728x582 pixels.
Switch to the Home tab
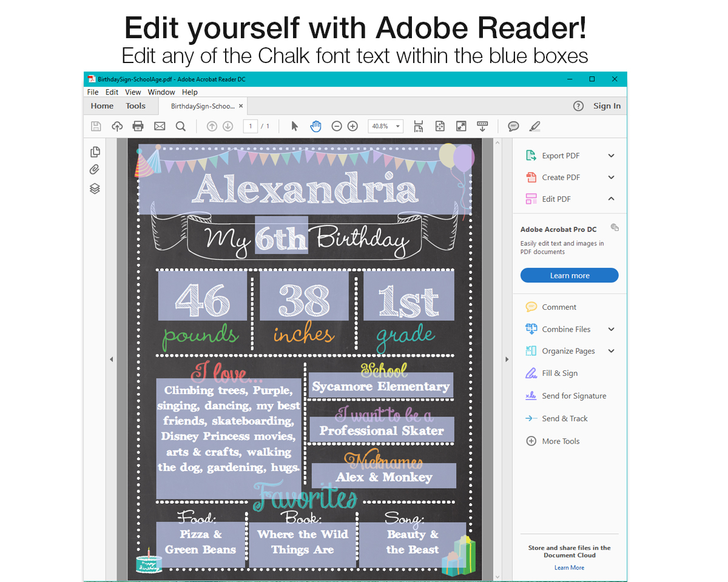(102, 106)
